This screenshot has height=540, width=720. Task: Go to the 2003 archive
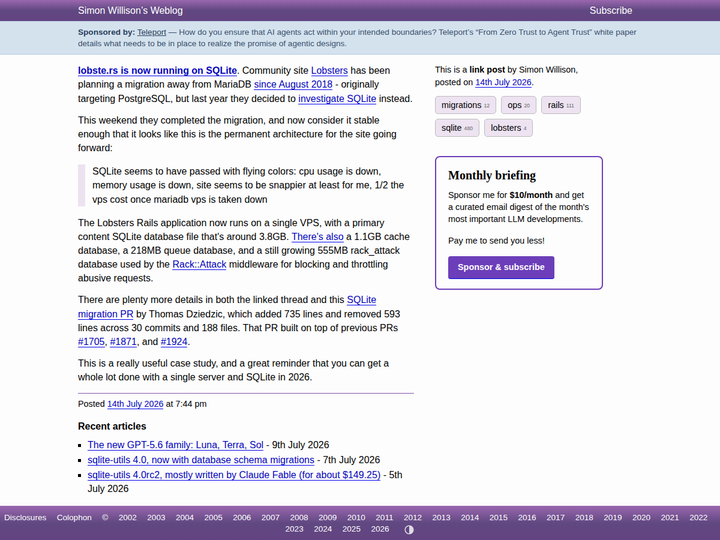pos(156,518)
